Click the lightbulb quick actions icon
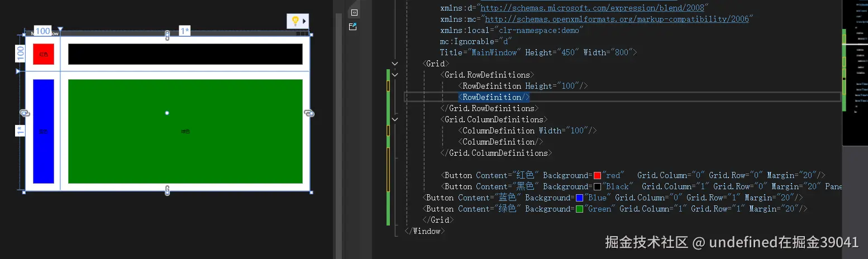This screenshot has width=868, height=259. [x=295, y=21]
